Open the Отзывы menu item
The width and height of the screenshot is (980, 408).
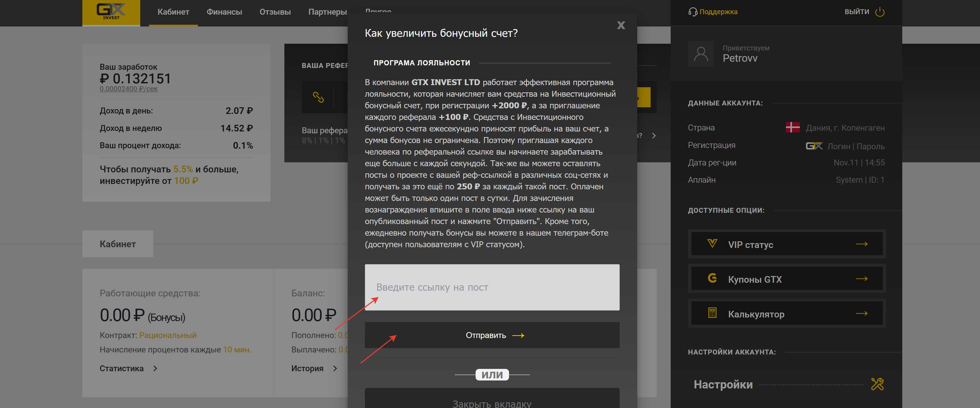point(275,12)
